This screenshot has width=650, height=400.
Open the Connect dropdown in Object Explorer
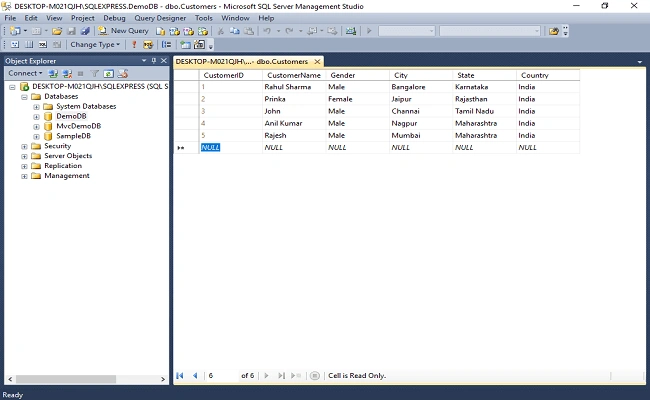click(25, 73)
